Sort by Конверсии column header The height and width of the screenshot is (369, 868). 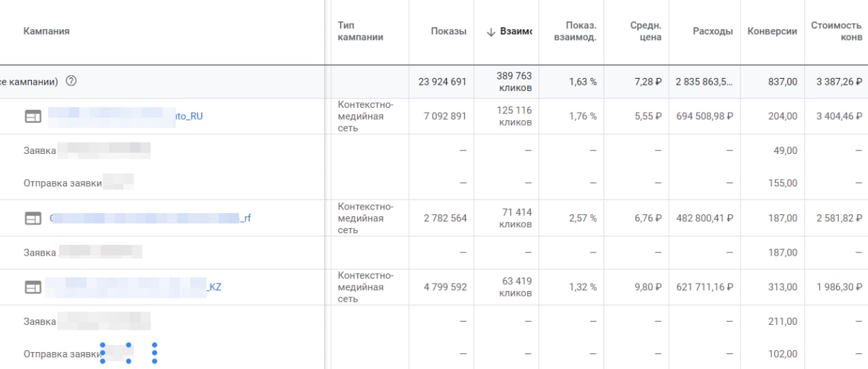point(772,31)
